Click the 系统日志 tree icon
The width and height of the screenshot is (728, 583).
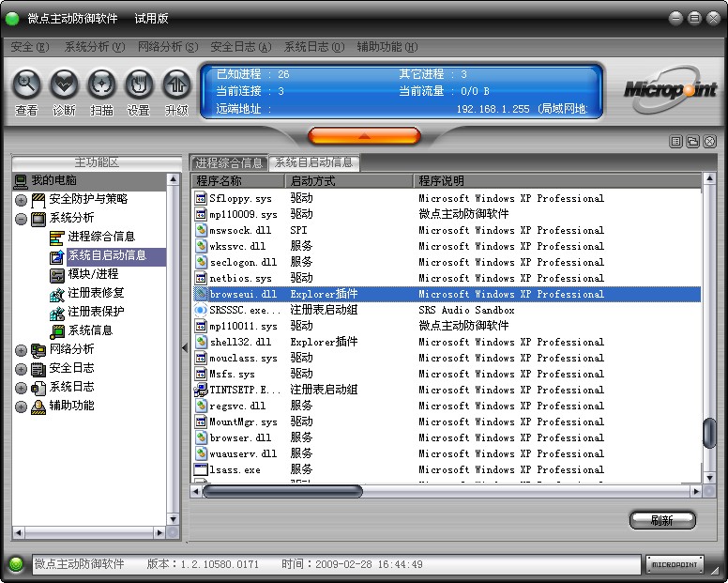tap(38, 388)
